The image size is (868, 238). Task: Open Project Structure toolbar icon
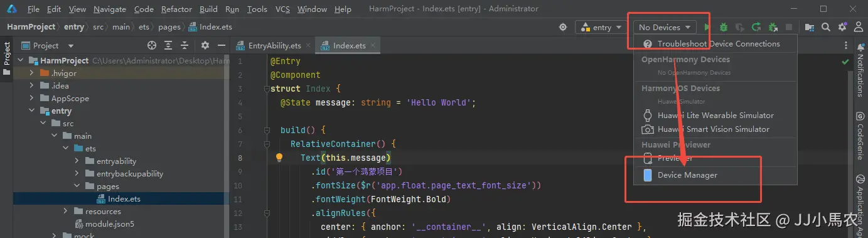pyautogui.click(x=810, y=27)
